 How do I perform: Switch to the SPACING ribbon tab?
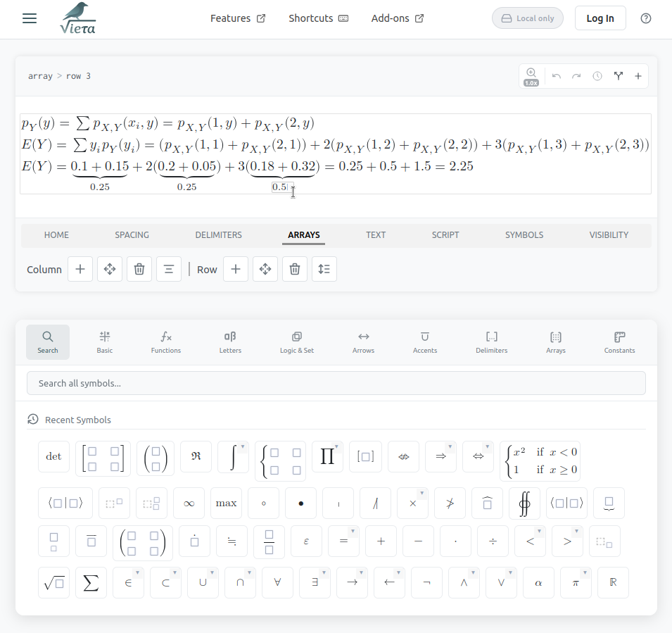[132, 234]
